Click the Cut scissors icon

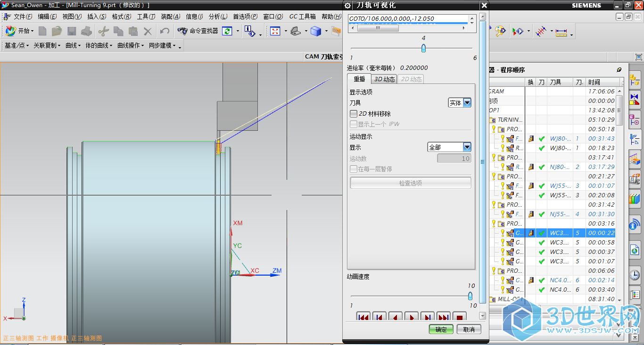104,31
